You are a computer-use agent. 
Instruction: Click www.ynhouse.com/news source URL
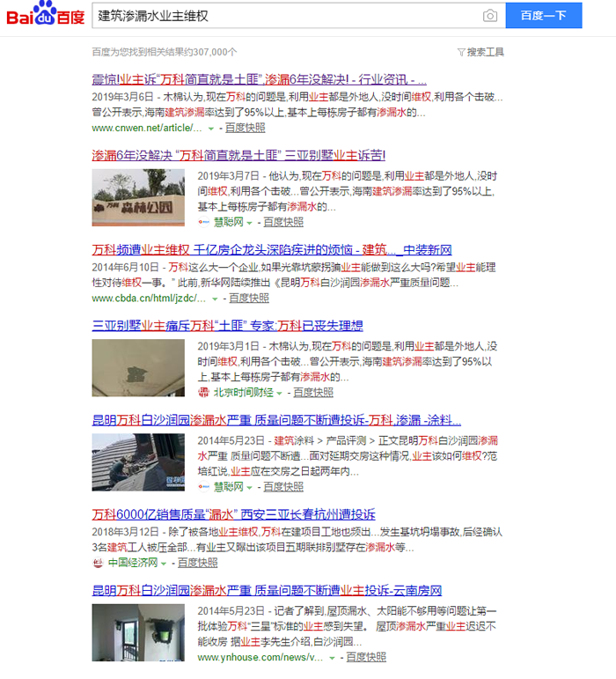pyautogui.click(x=260, y=657)
